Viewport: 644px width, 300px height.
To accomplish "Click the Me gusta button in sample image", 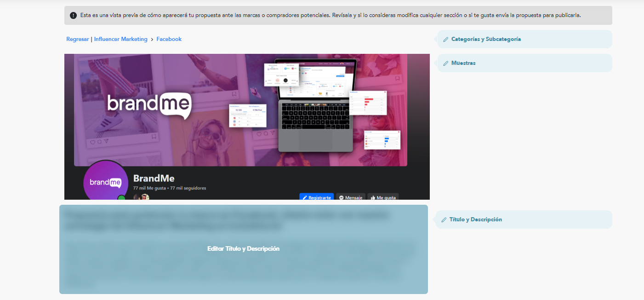I will coord(383,197).
